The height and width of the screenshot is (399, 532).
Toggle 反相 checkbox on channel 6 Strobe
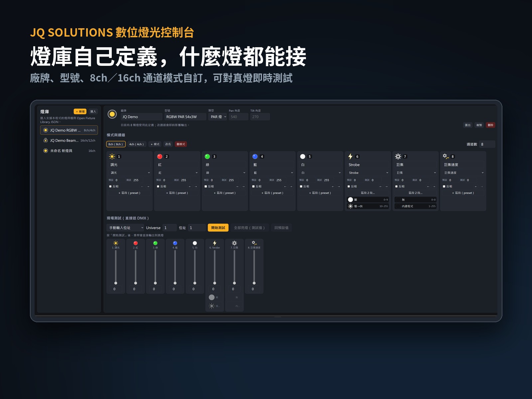(348, 187)
